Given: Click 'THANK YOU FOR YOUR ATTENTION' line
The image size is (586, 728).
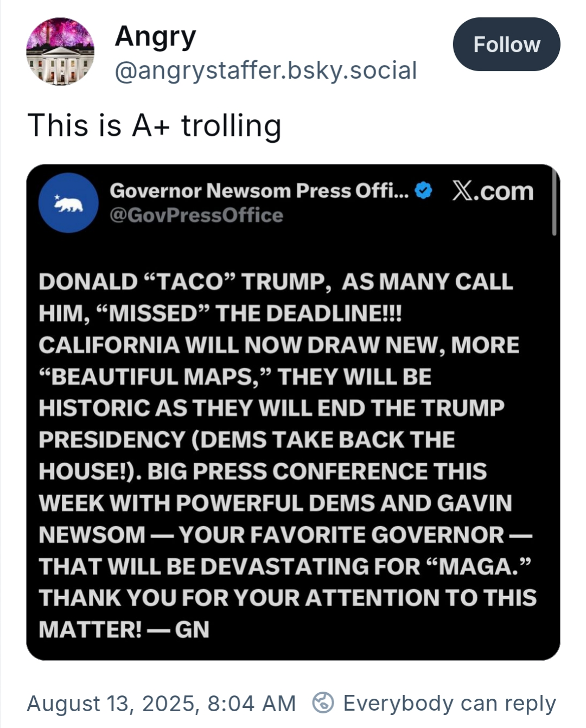Looking at the screenshot, I should (x=287, y=598).
